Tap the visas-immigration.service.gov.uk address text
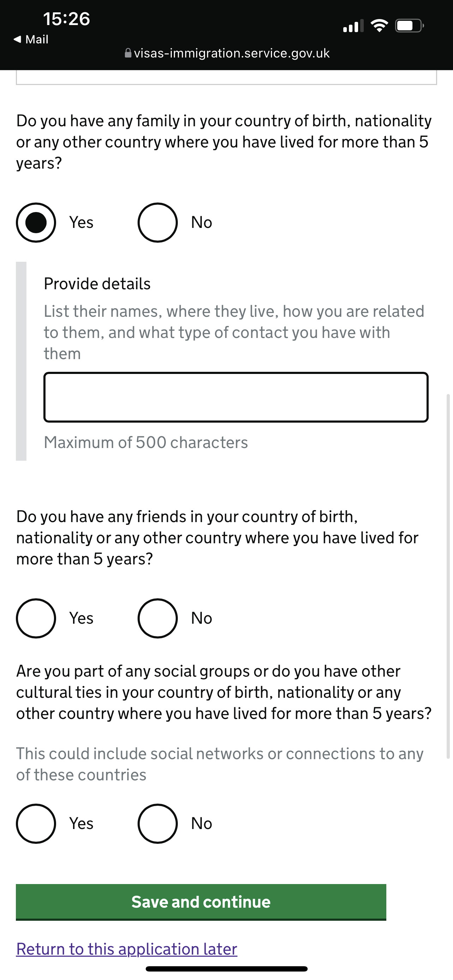Viewport: 453px width, 980px height. pyautogui.click(x=232, y=53)
